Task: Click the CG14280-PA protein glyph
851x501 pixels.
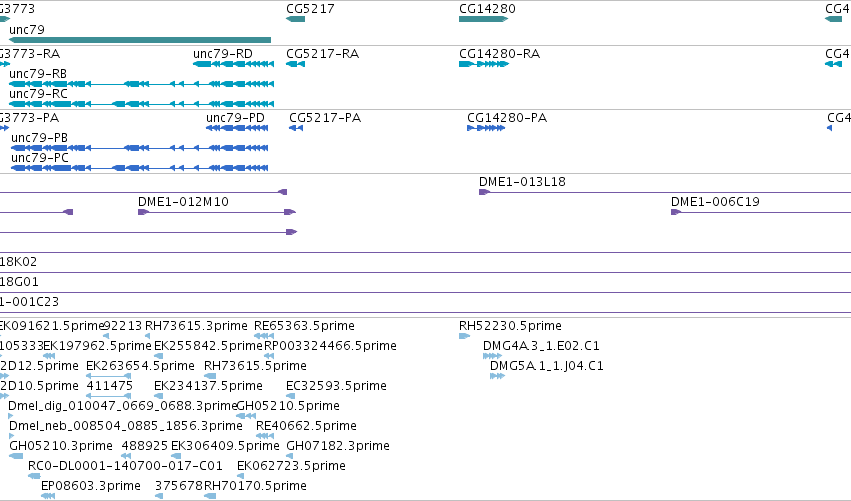Action: 486,128
